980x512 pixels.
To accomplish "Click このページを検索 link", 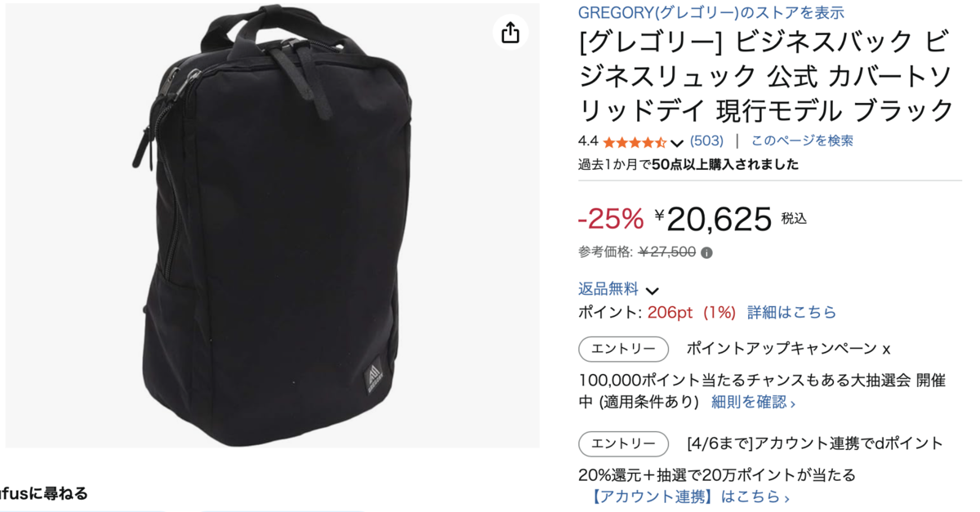I will tap(802, 140).
